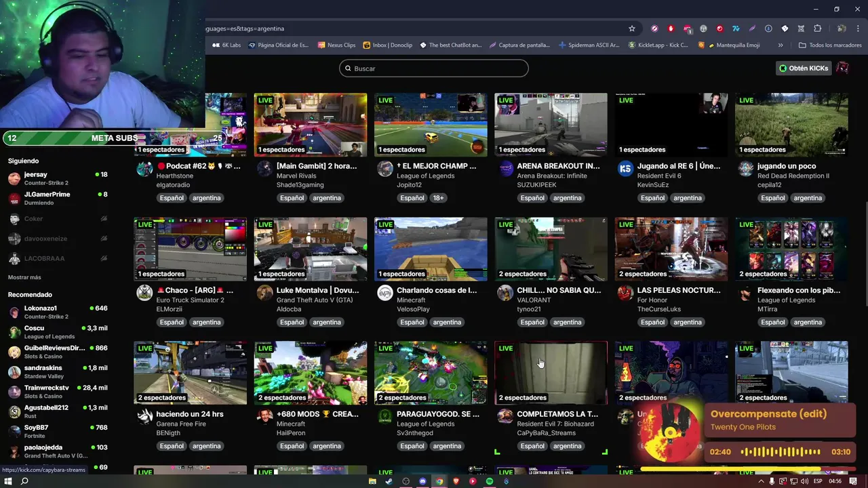
Task: Open The best ChatBot an... bookmark
Action: (x=450, y=45)
